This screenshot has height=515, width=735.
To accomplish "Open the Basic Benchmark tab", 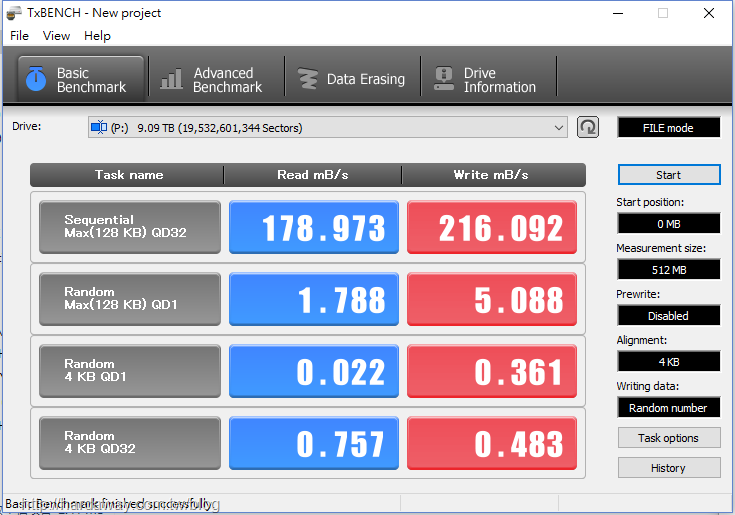I will 81,79.
